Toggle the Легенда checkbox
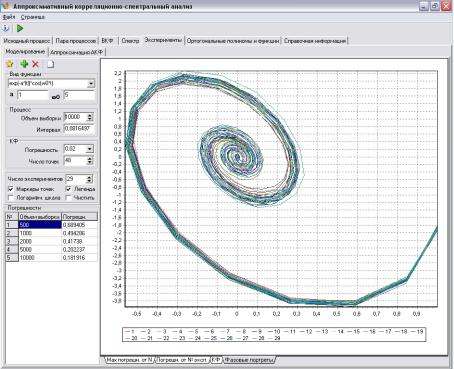The width and height of the screenshot is (454, 369). pyautogui.click(x=68, y=189)
